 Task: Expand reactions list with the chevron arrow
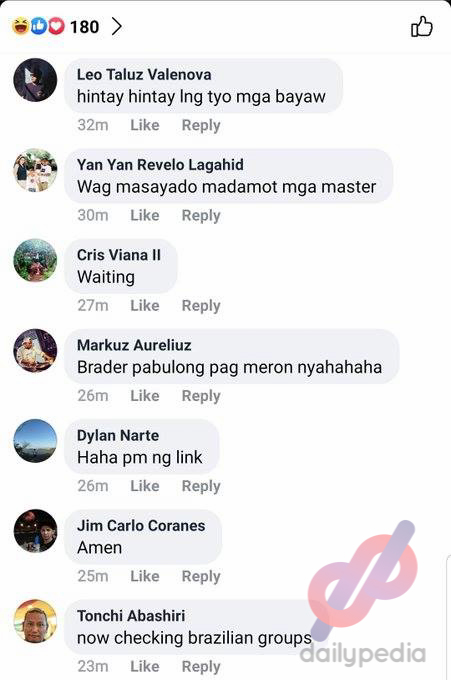click(117, 26)
